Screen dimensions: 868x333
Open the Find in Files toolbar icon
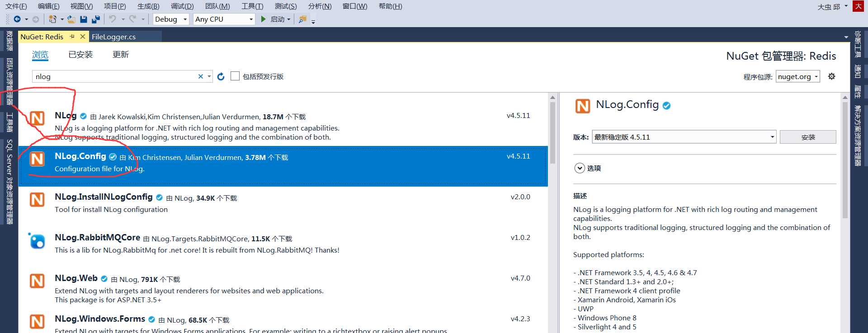tap(302, 19)
